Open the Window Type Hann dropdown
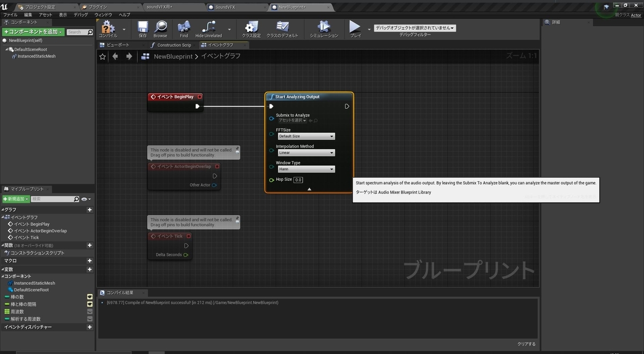 click(x=306, y=169)
